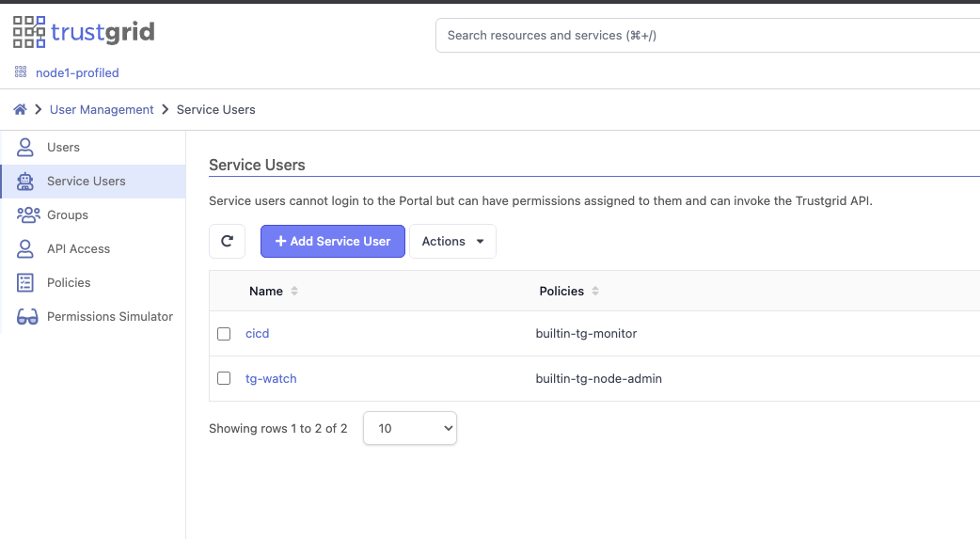Click Add Service User button
The width and height of the screenshot is (980, 539).
click(x=332, y=241)
